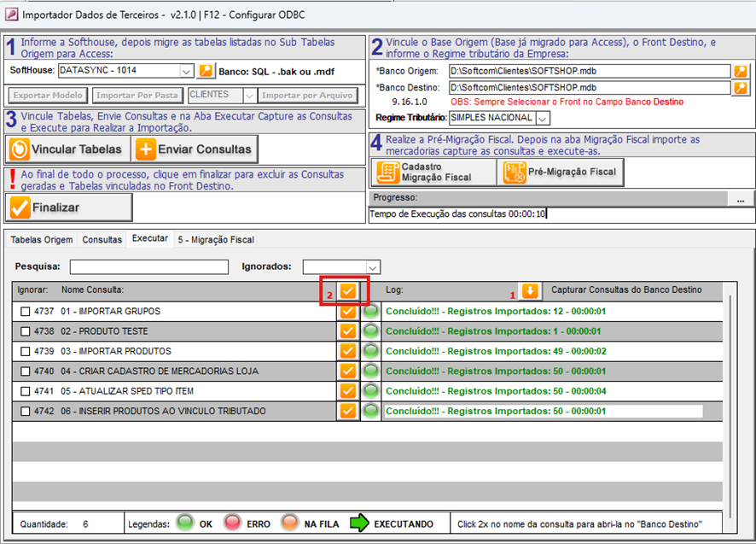
Task: Run query 06 - INSERIR PRODUTOS check icon
Action: tap(347, 411)
